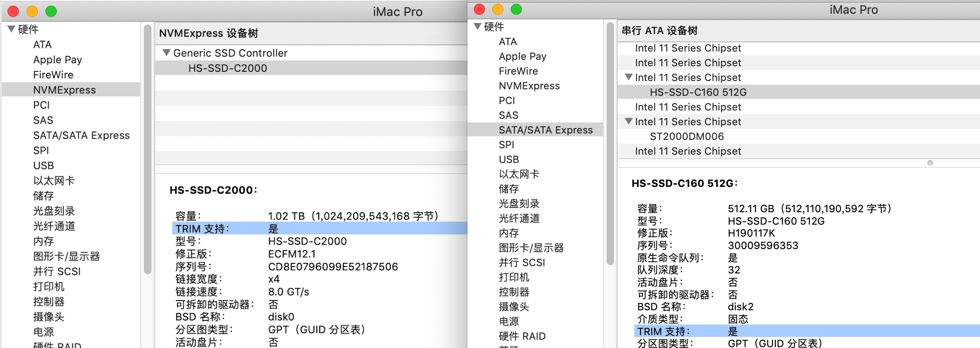Screen dimensions: 980x348
Task: Select 并行 SCSI in right window sidebar
Action: [522, 262]
